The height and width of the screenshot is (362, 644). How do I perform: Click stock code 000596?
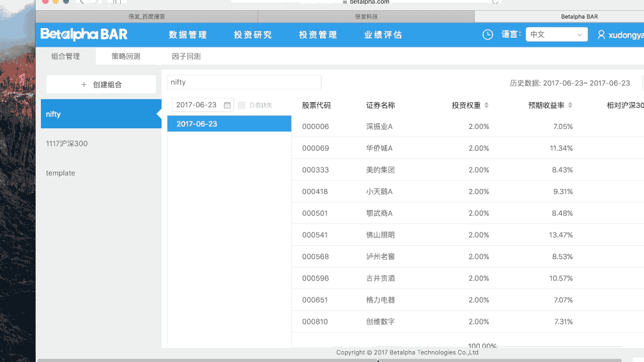pyautogui.click(x=316, y=278)
